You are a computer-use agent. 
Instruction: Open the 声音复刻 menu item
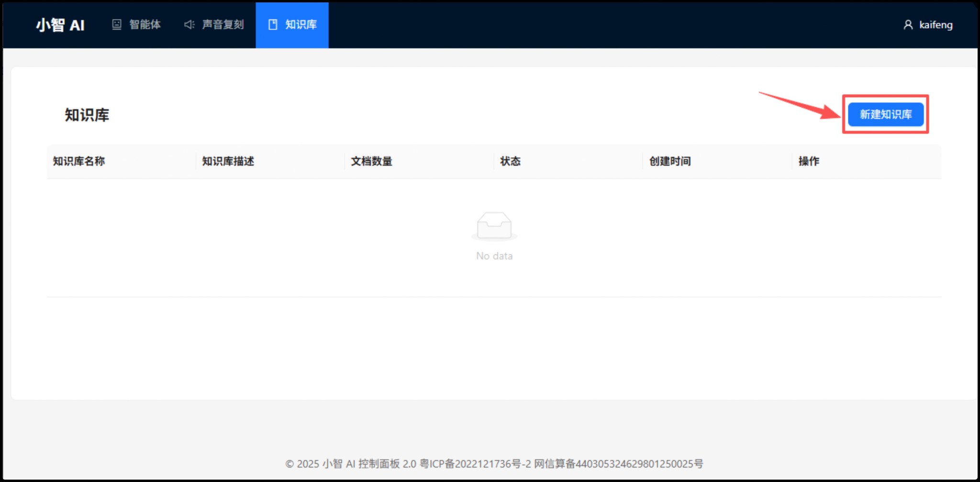[x=214, y=24]
